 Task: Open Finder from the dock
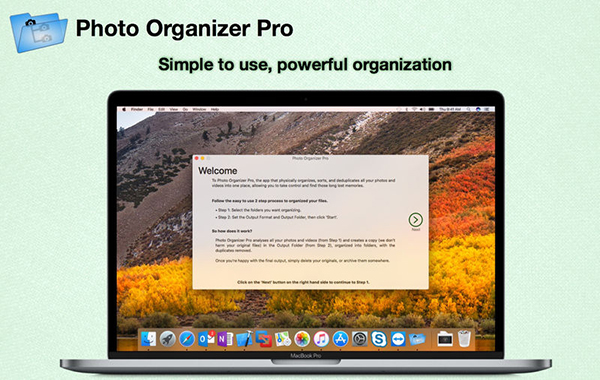pyautogui.click(x=148, y=339)
